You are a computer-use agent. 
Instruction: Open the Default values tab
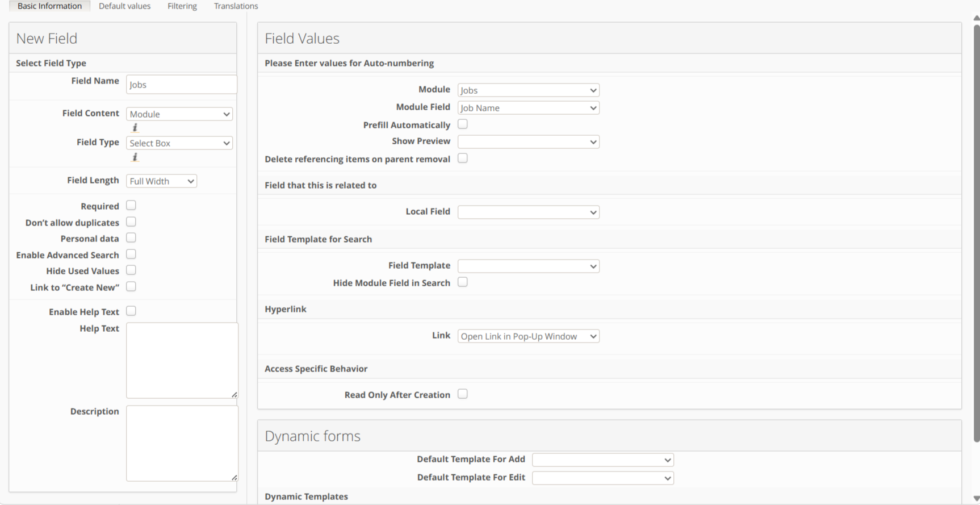pos(125,6)
